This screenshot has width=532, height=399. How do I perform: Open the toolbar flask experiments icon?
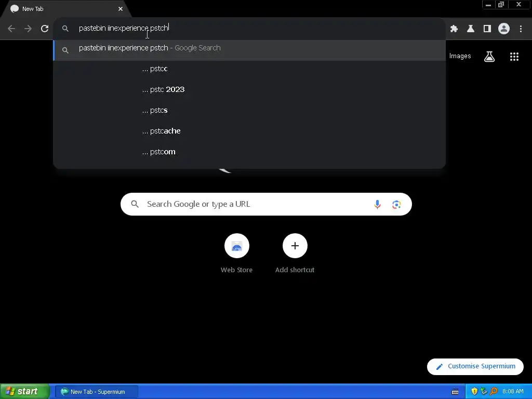point(471,29)
